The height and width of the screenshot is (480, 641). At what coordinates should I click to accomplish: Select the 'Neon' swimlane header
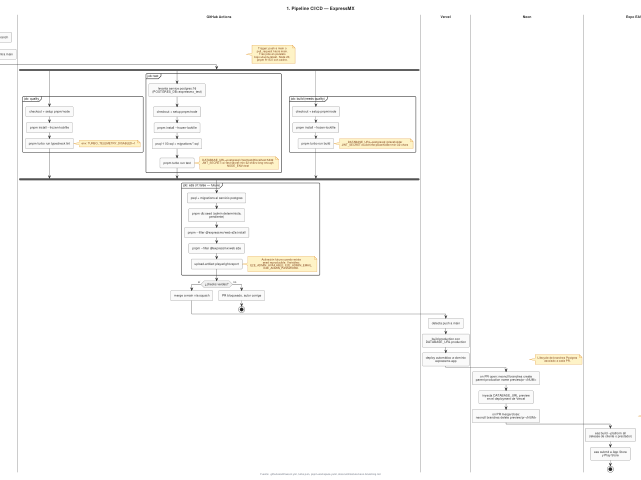coord(527,17)
